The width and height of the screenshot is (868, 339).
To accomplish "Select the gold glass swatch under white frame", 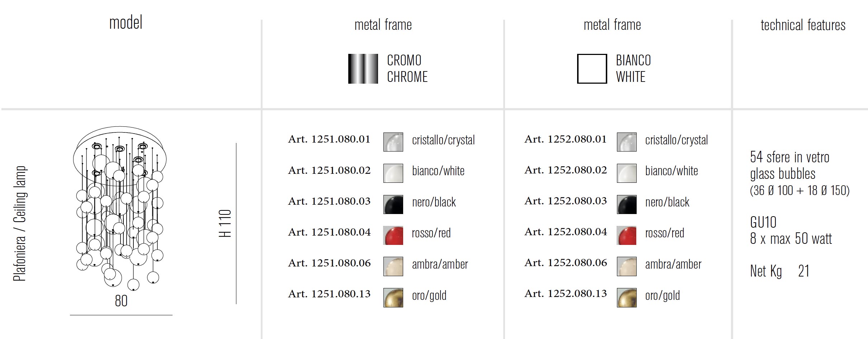I will pyautogui.click(x=627, y=298).
